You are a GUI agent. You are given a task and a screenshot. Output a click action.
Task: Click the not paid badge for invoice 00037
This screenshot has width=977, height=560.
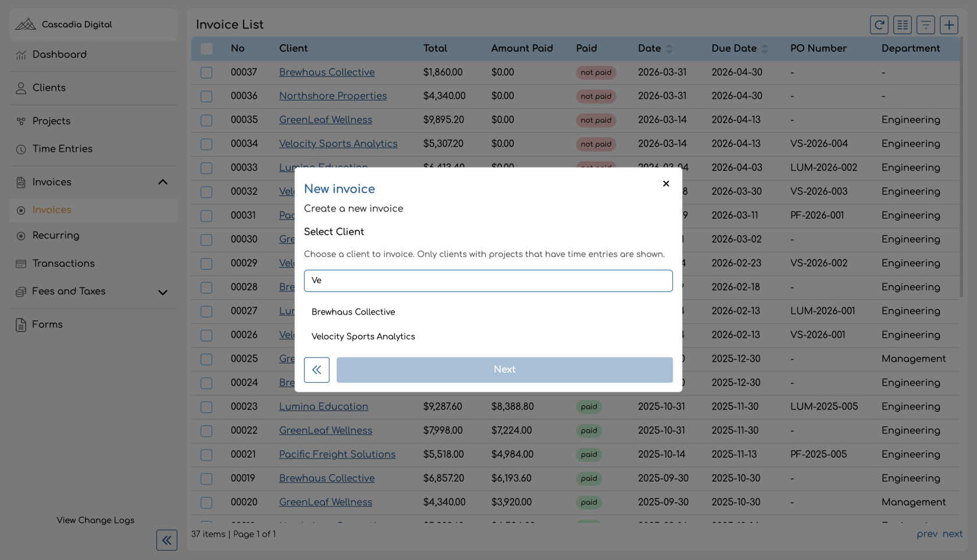[596, 73]
